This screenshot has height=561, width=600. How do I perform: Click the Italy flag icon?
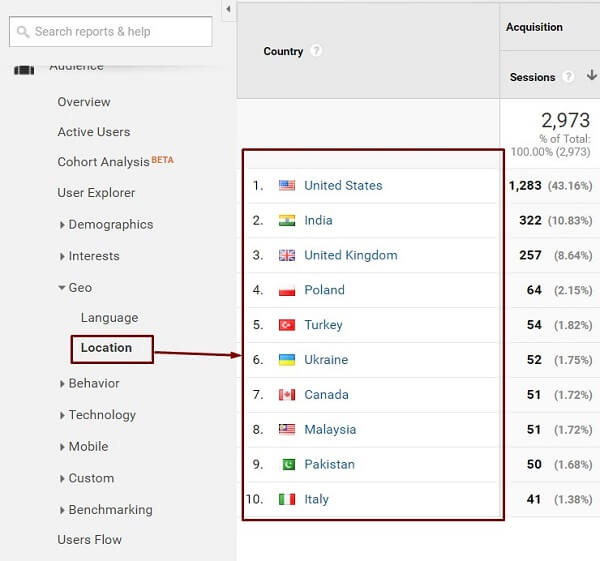coord(287,499)
